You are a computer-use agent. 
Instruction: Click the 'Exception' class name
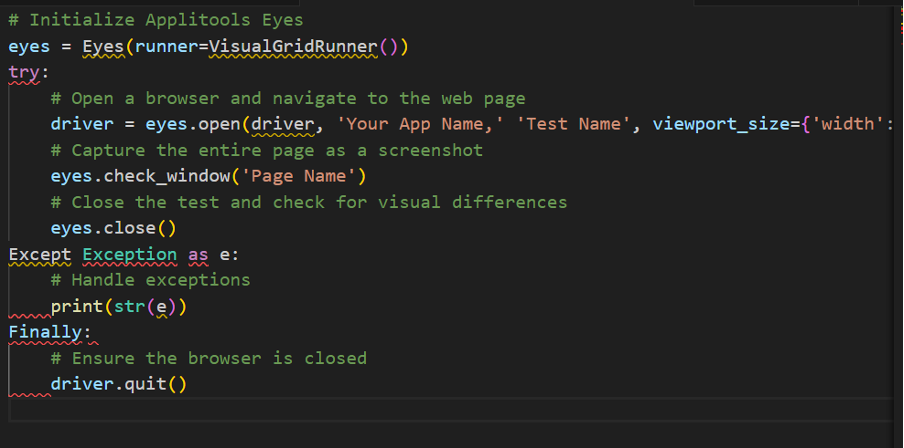[x=129, y=254]
